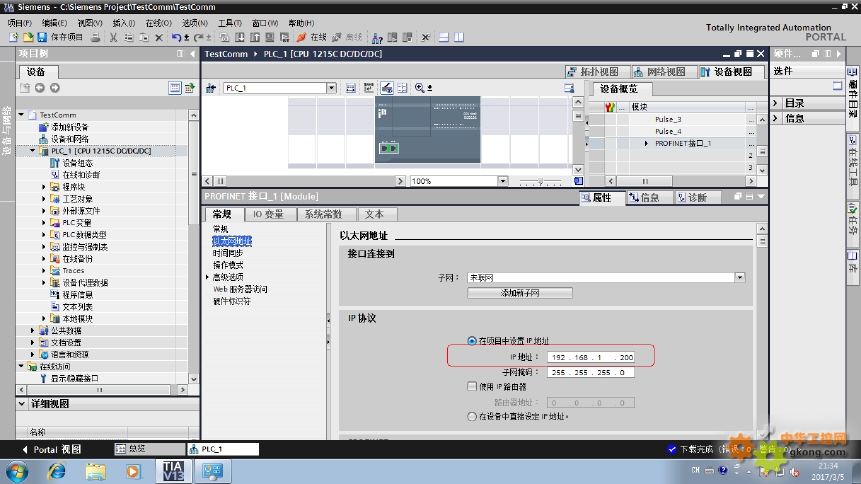
Task: Open the 工具(T) menu
Action: 230,23
